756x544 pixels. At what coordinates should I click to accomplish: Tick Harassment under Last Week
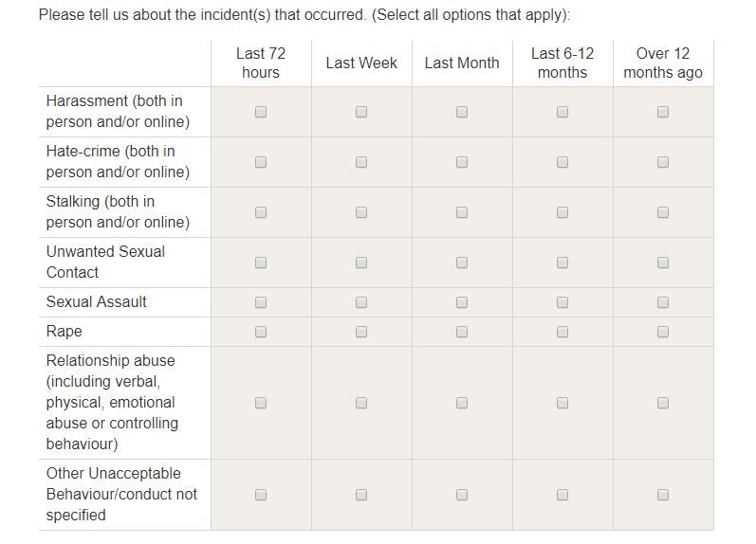[x=361, y=112]
